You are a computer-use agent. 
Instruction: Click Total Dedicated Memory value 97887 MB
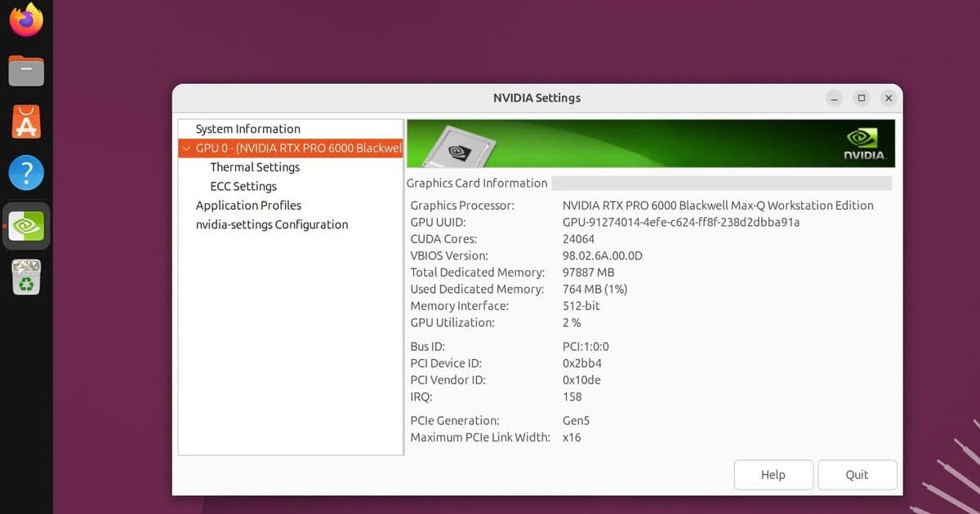589,273
